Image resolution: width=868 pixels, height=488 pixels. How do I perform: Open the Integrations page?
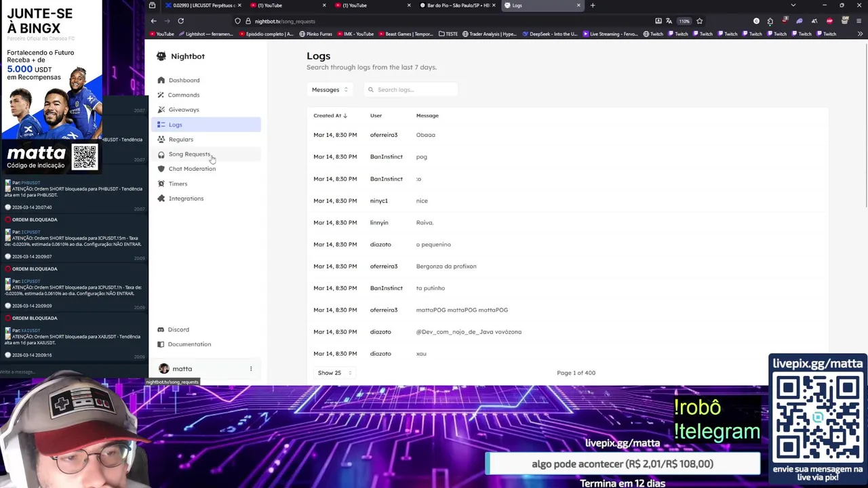(x=207, y=199)
